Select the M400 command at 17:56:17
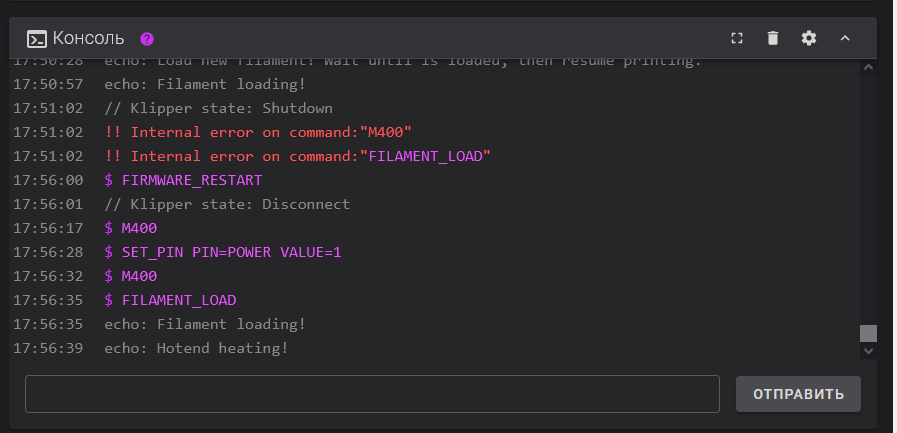The image size is (897, 433). point(131,228)
